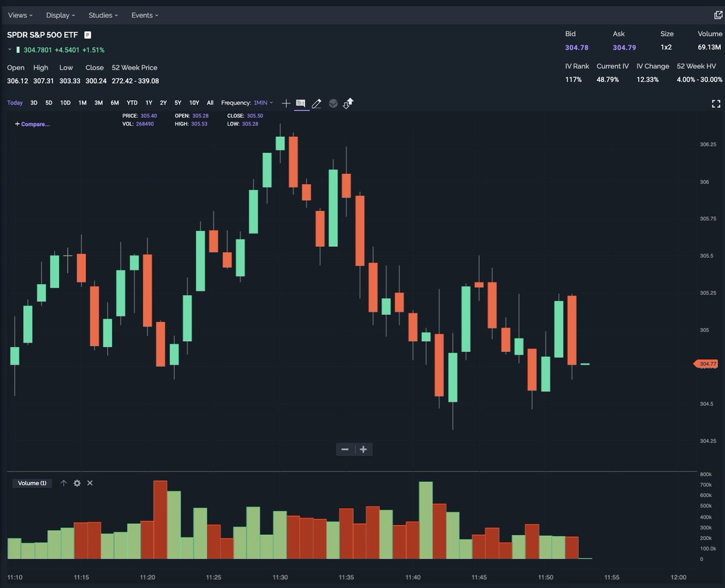Select the 5D time range

point(49,103)
